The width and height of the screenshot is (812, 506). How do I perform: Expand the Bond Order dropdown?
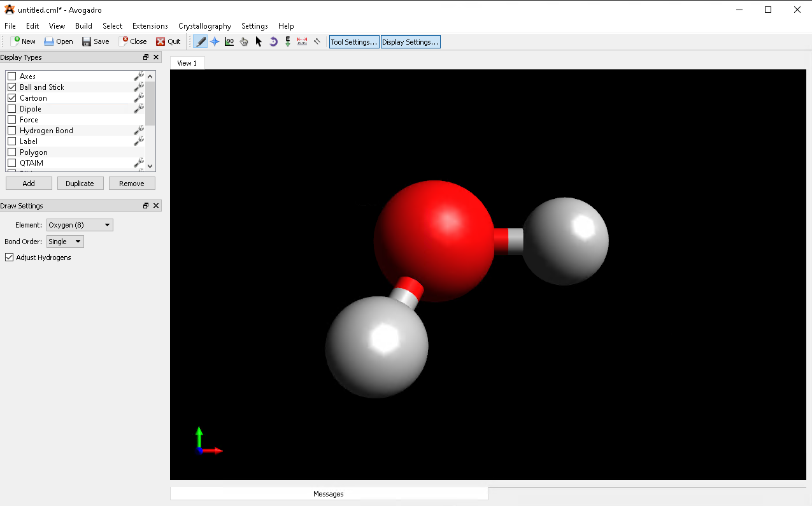click(65, 242)
